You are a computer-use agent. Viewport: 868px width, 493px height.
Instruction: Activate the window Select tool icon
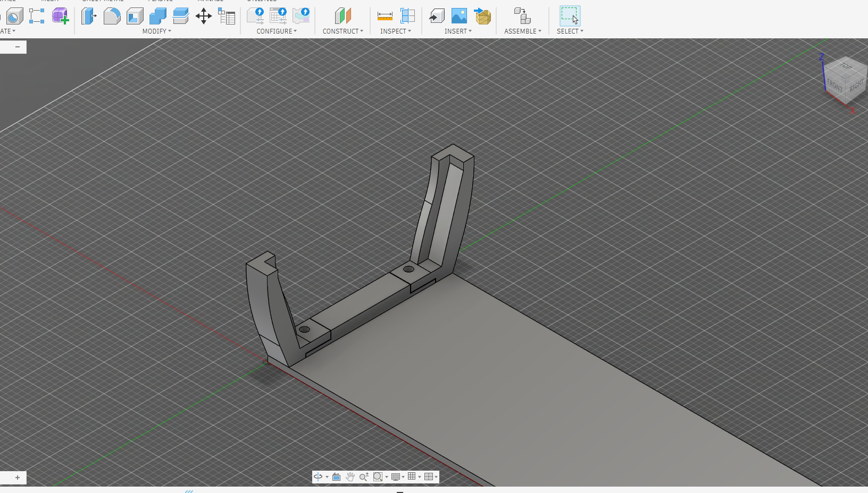(x=570, y=16)
